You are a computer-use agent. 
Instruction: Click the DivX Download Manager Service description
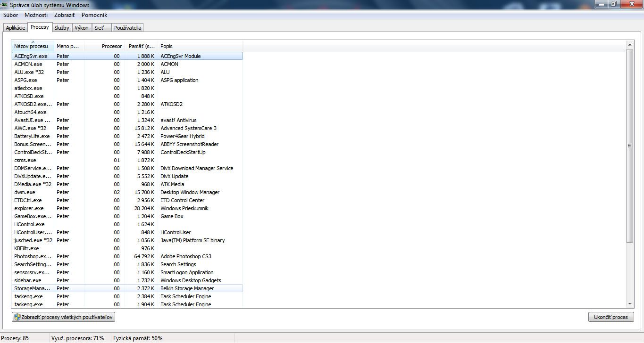pyautogui.click(x=197, y=168)
